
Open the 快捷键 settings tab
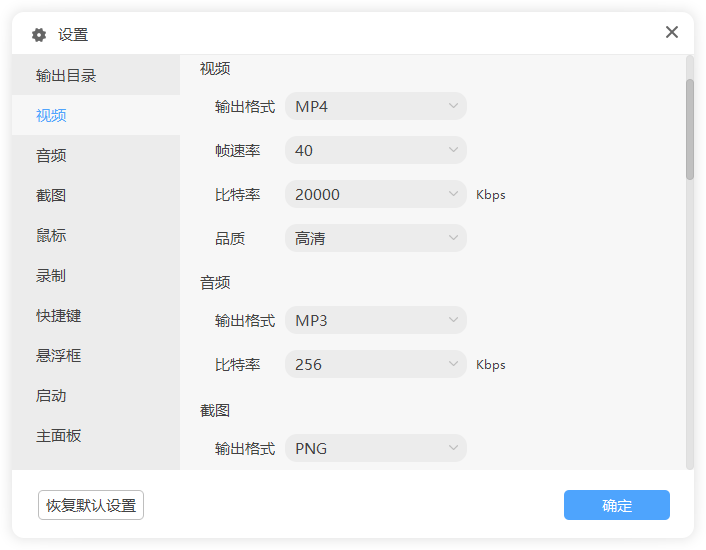pyautogui.click(x=59, y=315)
